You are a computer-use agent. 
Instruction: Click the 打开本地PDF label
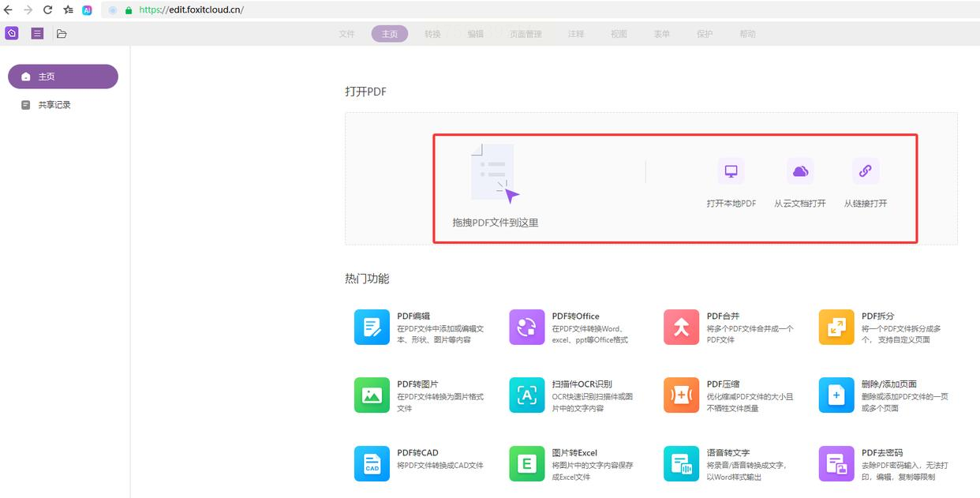(x=731, y=204)
